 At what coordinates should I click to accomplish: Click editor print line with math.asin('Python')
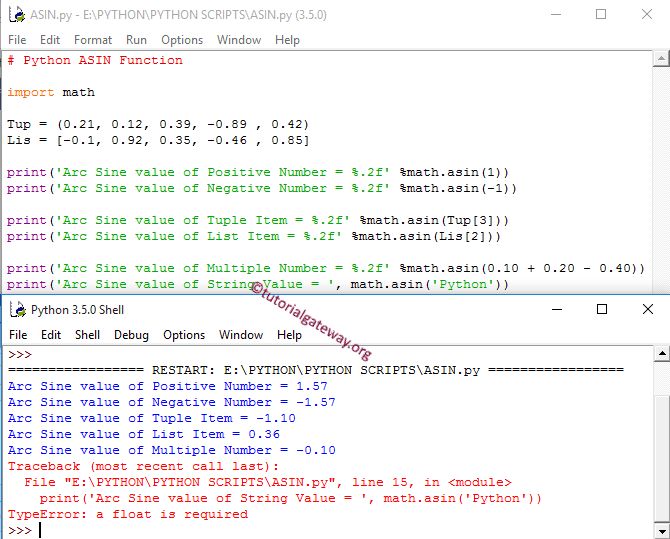coord(258,285)
